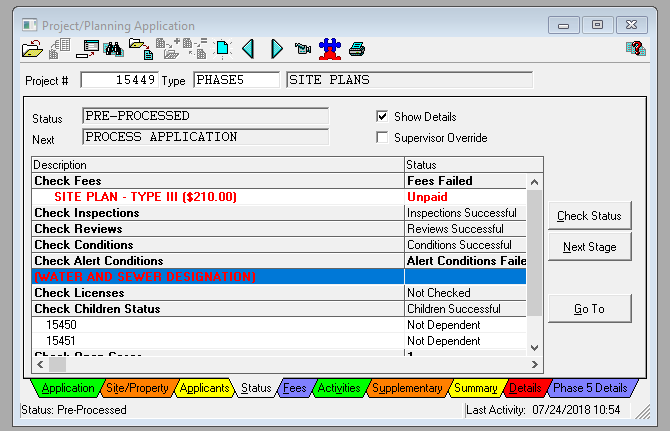
Task: Click the binoculars search icon
Action: pos(114,49)
